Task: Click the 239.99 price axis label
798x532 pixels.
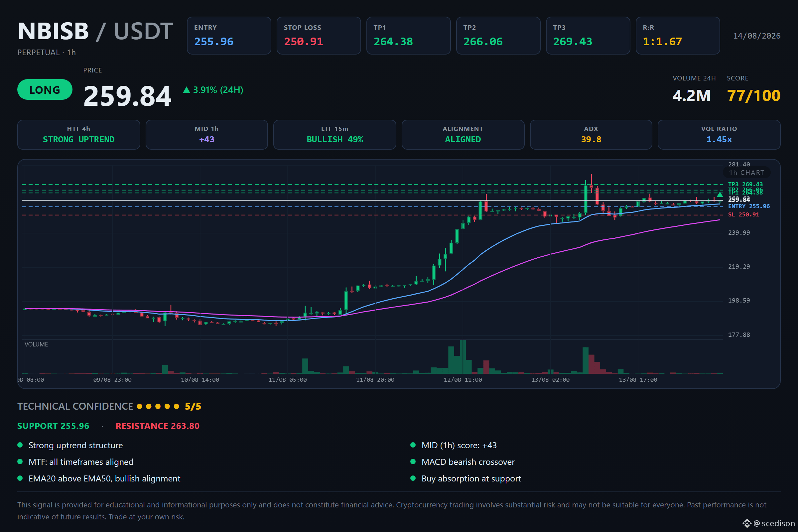Action: pyautogui.click(x=739, y=233)
